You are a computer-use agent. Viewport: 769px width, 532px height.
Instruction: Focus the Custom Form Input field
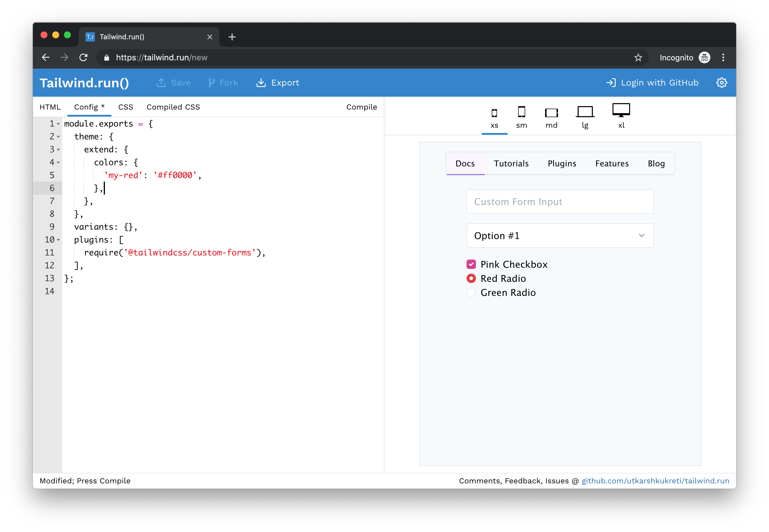(560, 202)
